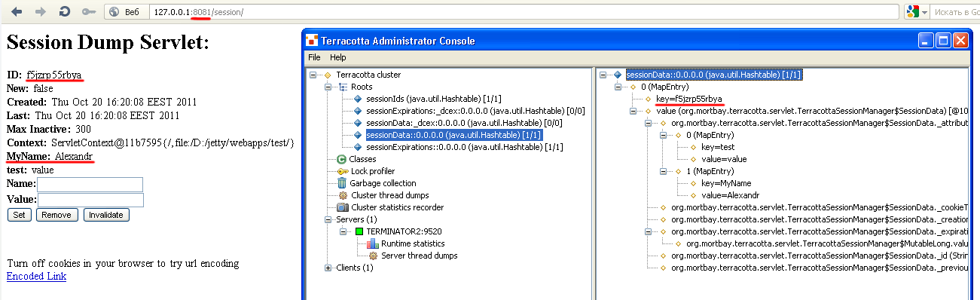Click the Terracotta console title bar icon
The width and height of the screenshot is (980, 300).
(312, 41)
